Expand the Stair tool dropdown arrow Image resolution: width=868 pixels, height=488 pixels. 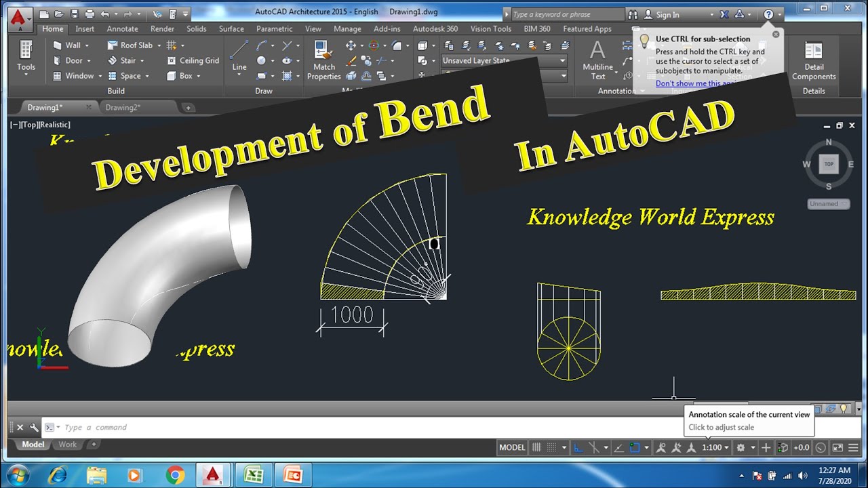pos(142,60)
